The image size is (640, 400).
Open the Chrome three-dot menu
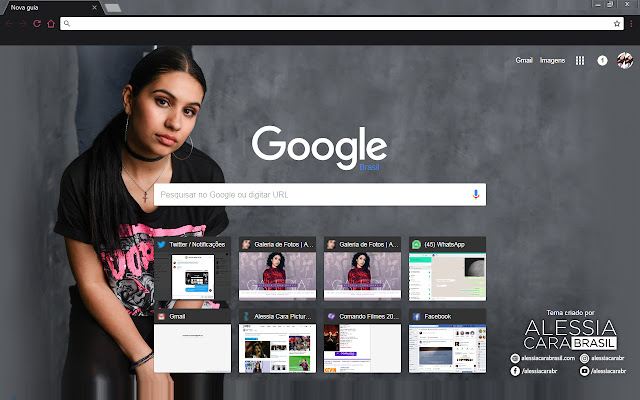[631, 24]
